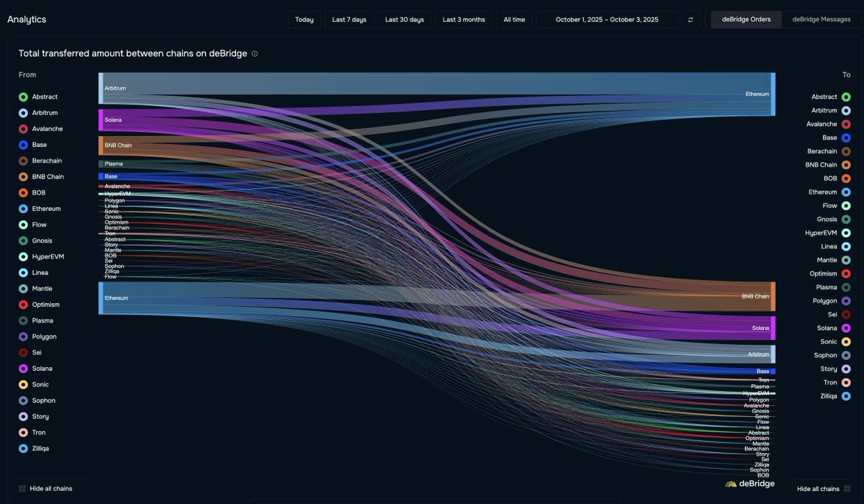The width and height of the screenshot is (864, 504).
Task: Click the info icon beside chart title
Action: pos(255,53)
